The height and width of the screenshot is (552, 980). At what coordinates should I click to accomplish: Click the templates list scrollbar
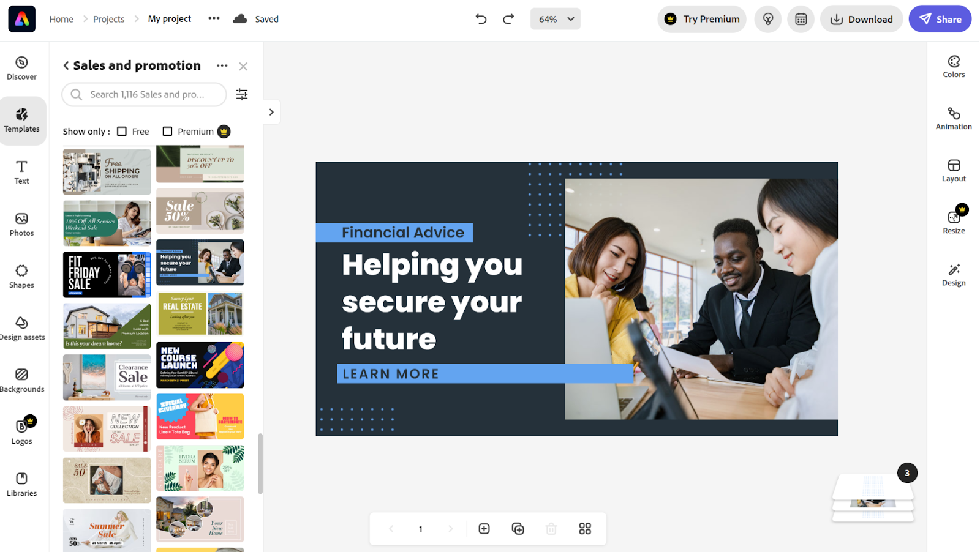[260, 464]
